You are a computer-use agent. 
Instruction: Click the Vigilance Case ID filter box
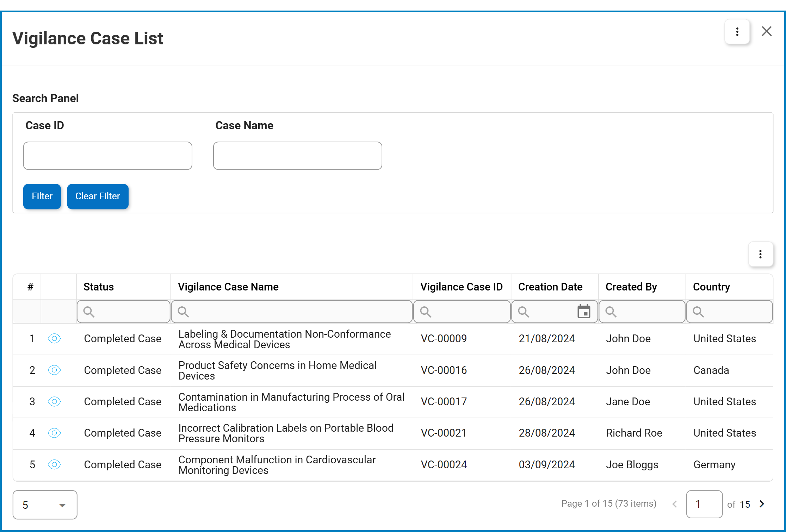coord(462,312)
